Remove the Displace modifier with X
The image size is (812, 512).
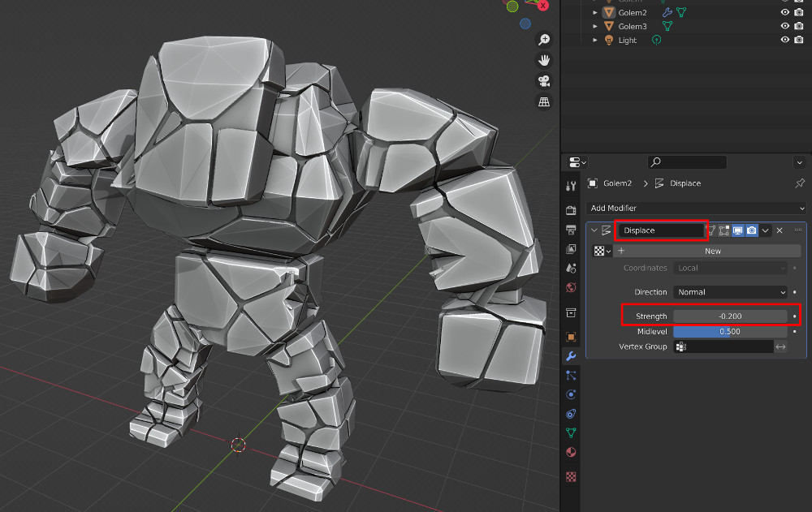(780, 230)
